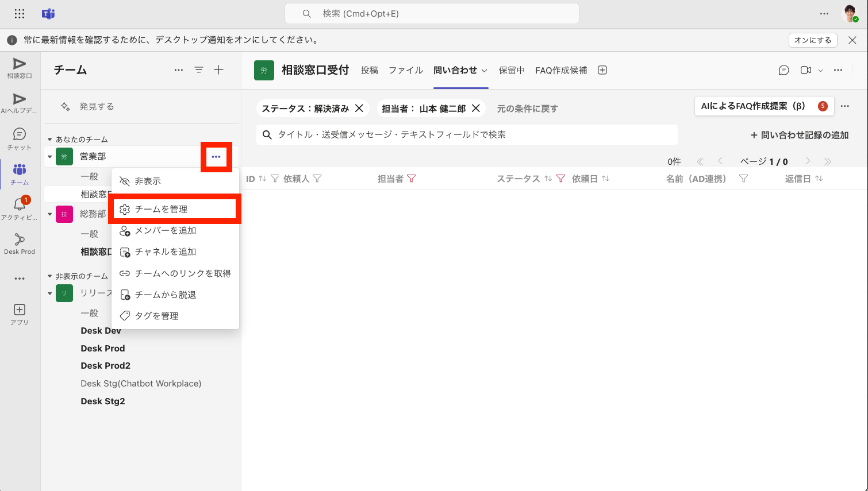This screenshot has height=491, width=868.
Task: Add a tab with plus icon
Action: point(602,70)
